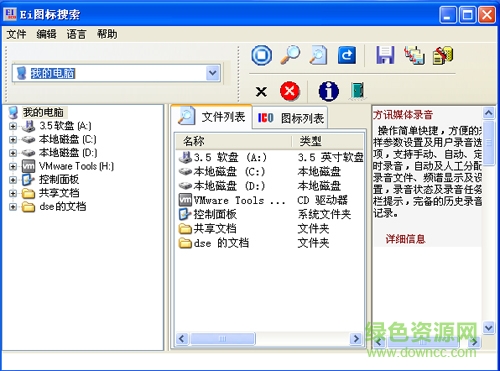Select 本地磁盘 (C:) in the folder tree

point(68,139)
